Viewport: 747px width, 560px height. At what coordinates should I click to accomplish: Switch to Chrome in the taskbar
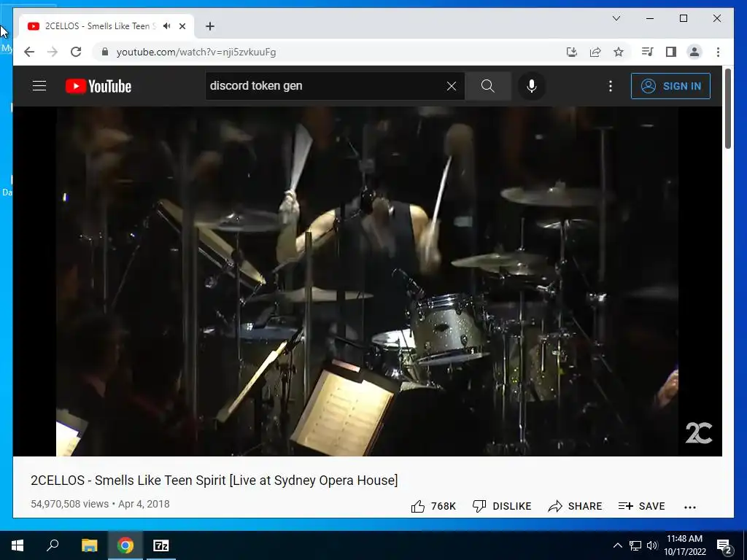(125, 545)
